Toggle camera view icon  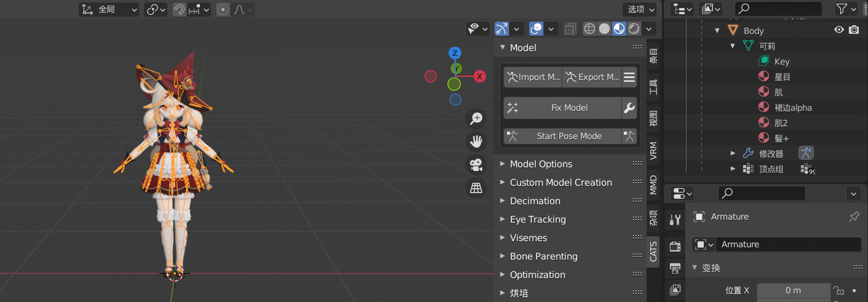[476, 165]
